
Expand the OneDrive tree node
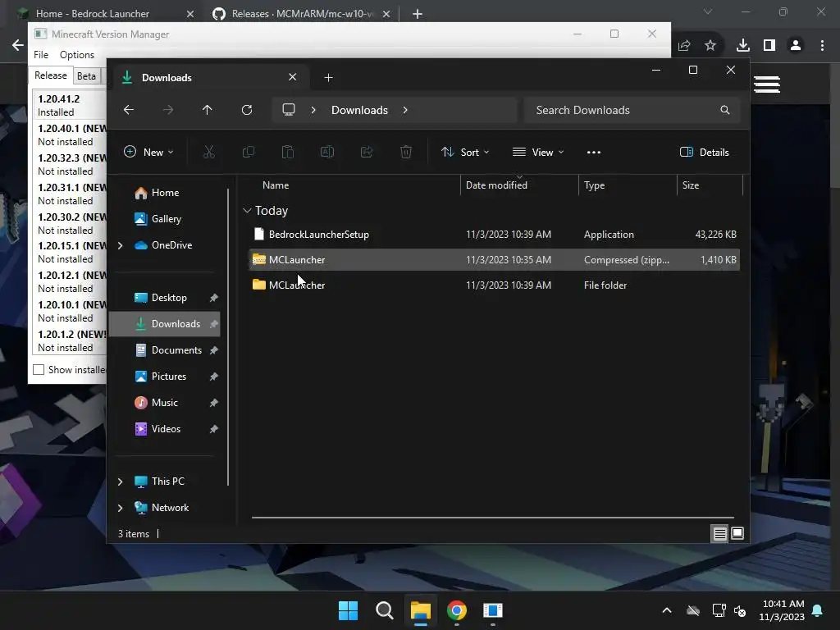click(120, 245)
